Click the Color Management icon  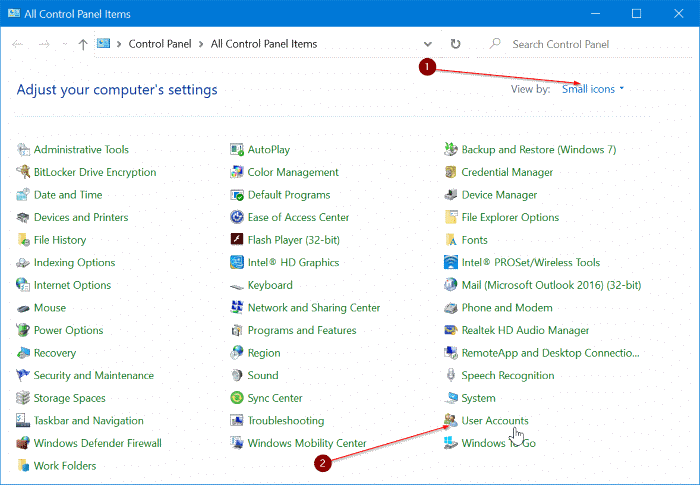237,172
